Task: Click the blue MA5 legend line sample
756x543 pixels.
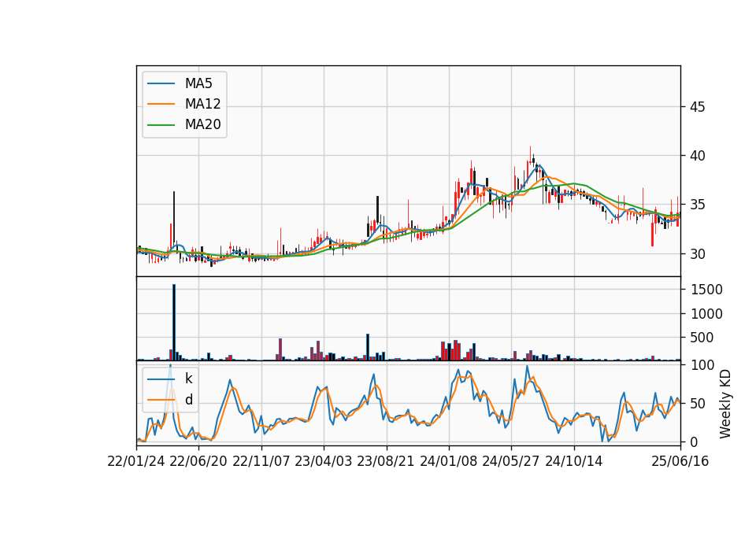Action: (161, 83)
